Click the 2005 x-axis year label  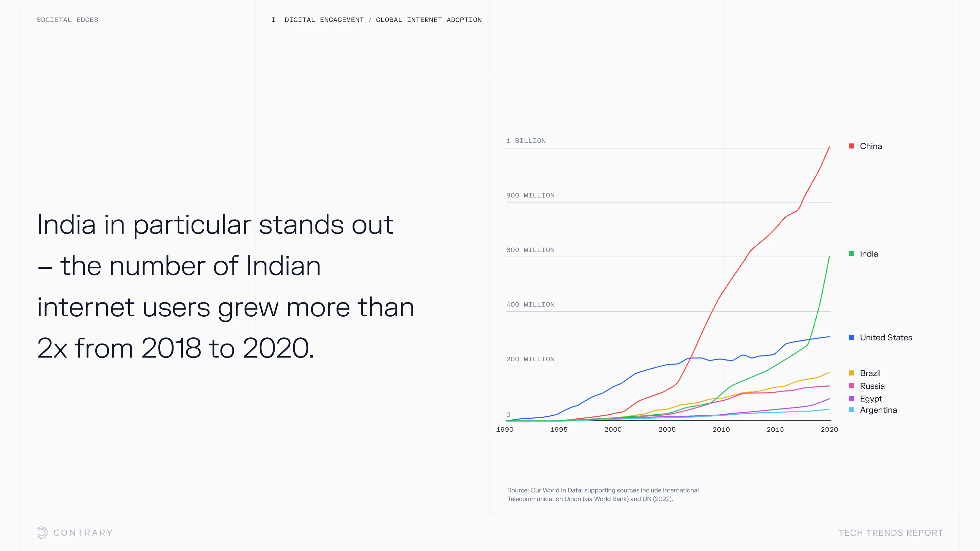667,429
